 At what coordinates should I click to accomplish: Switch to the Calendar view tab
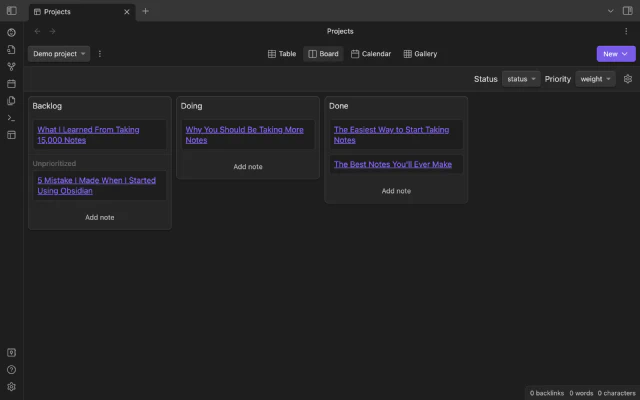pyautogui.click(x=370, y=54)
